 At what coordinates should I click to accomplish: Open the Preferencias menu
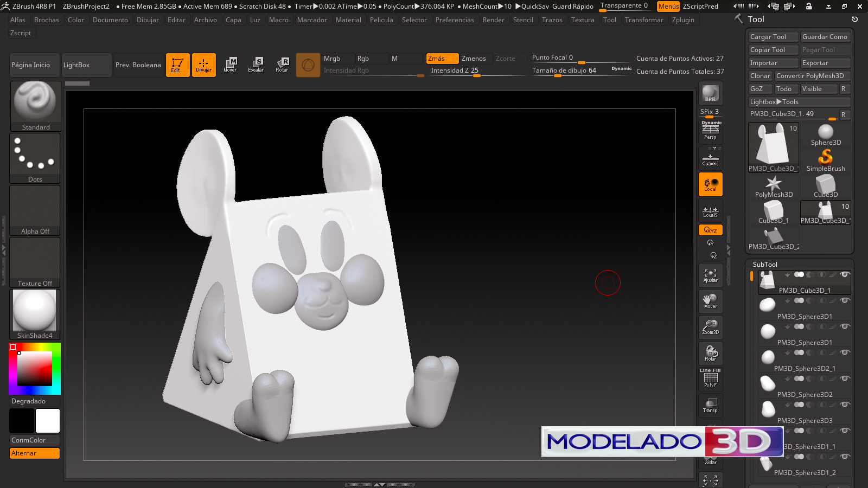(x=455, y=20)
